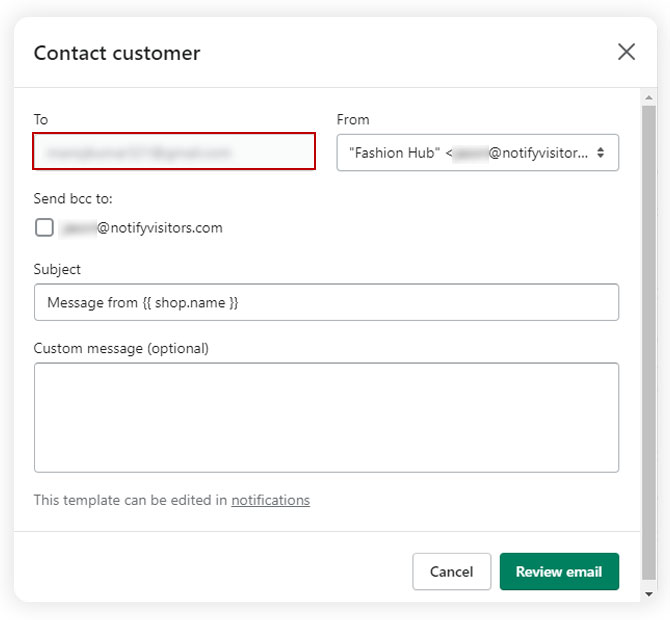The width and height of the screenshot is (670, 620).
Task: Open the notifications template link
Action: point(270,500)
